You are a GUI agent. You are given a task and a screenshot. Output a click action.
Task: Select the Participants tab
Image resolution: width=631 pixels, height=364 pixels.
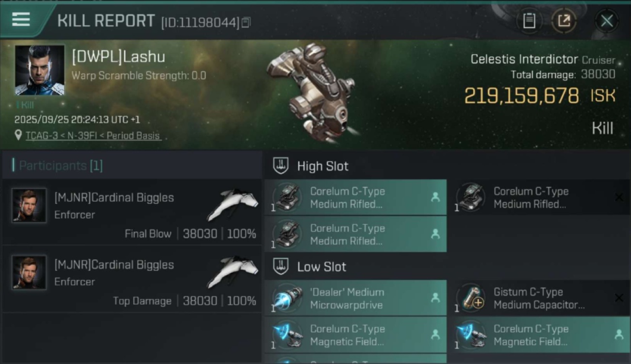point(61,165)
